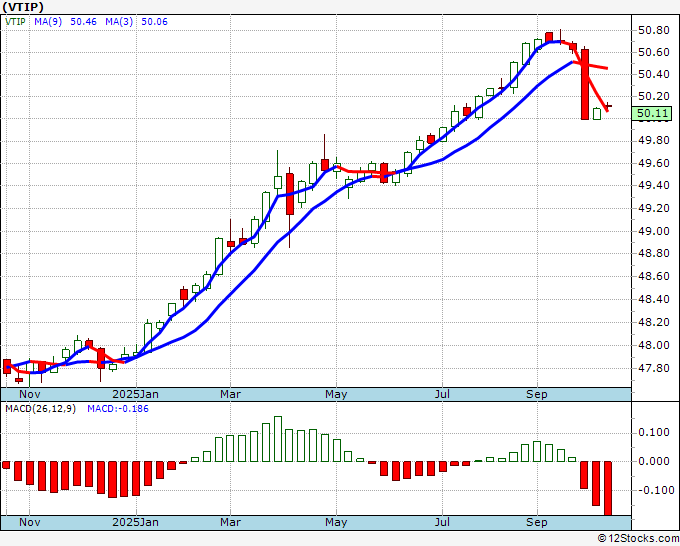Click the 50.60 price axis label
This screenshot has height=546, width=680.
(654, 52)
